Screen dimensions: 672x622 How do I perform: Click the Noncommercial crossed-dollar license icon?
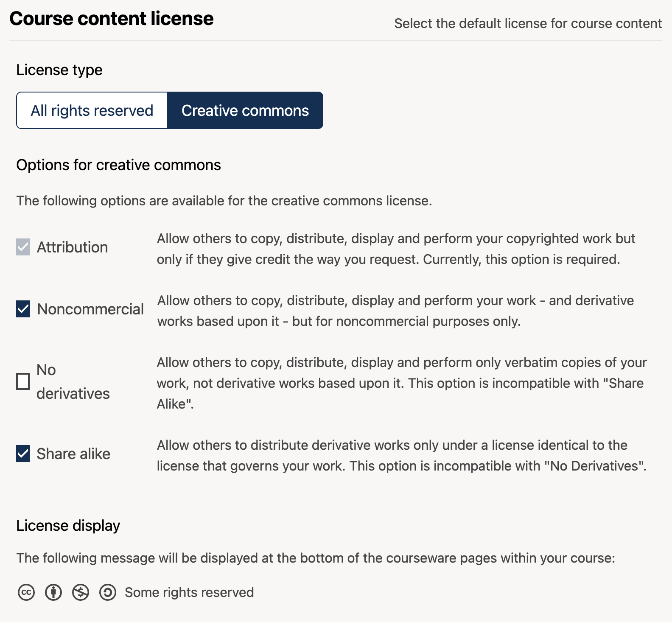[81, 592]
